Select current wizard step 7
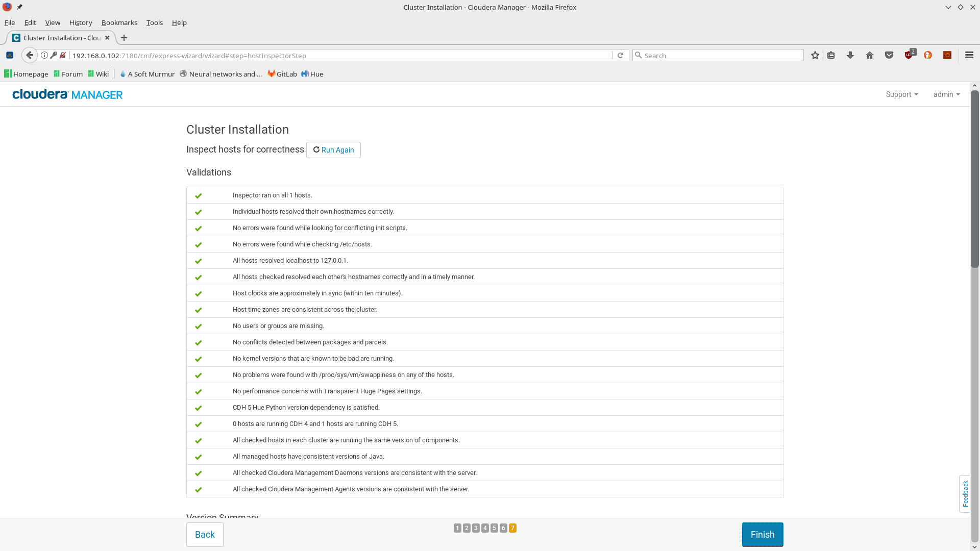The width and height of the screenshot is (980, 551). pos(512,528)
